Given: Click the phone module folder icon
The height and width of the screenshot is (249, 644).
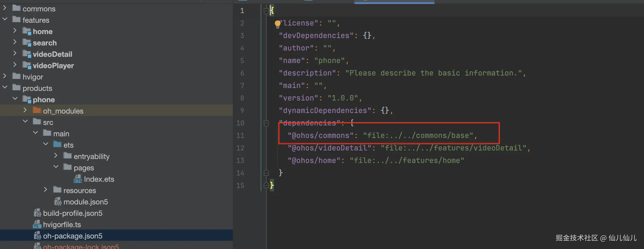Looking at the screenshot, I should point(27,99).
